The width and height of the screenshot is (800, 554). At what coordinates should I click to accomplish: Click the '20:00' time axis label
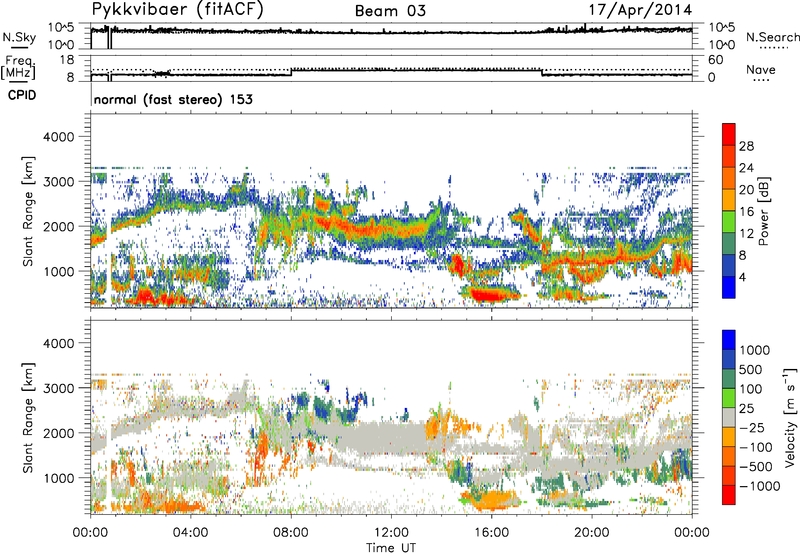(592, 533)
